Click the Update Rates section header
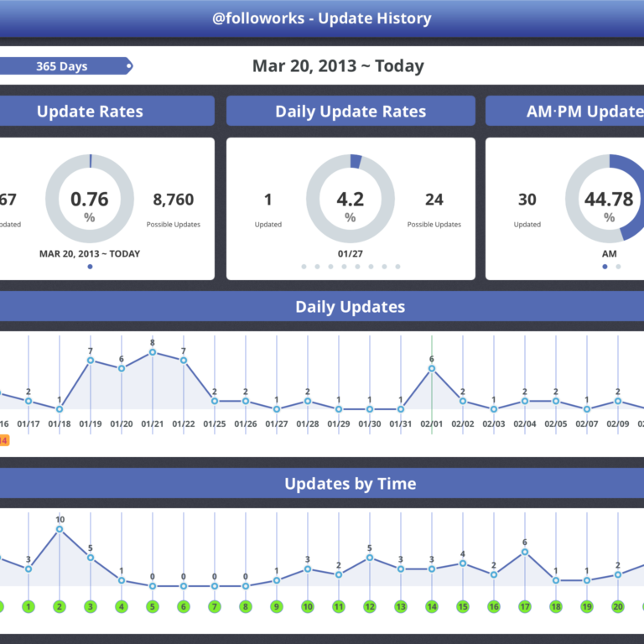 (x=90, y=112)
